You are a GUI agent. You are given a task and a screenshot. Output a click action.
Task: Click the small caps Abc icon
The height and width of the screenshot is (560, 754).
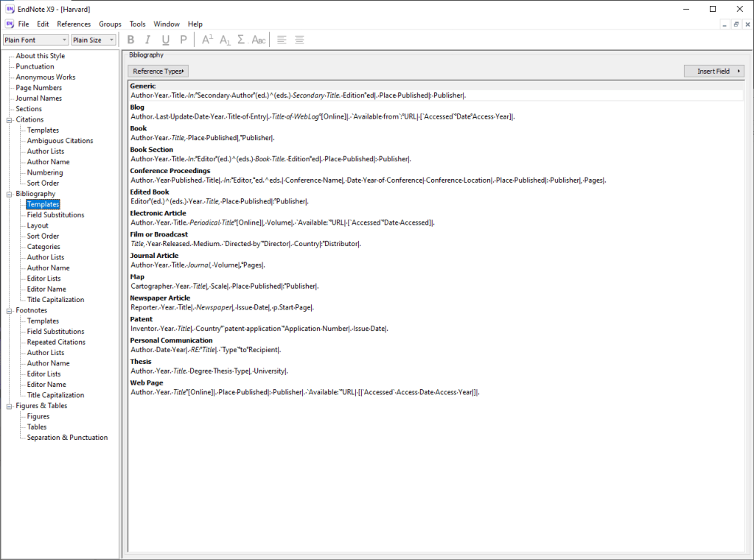tap(259, 40)
